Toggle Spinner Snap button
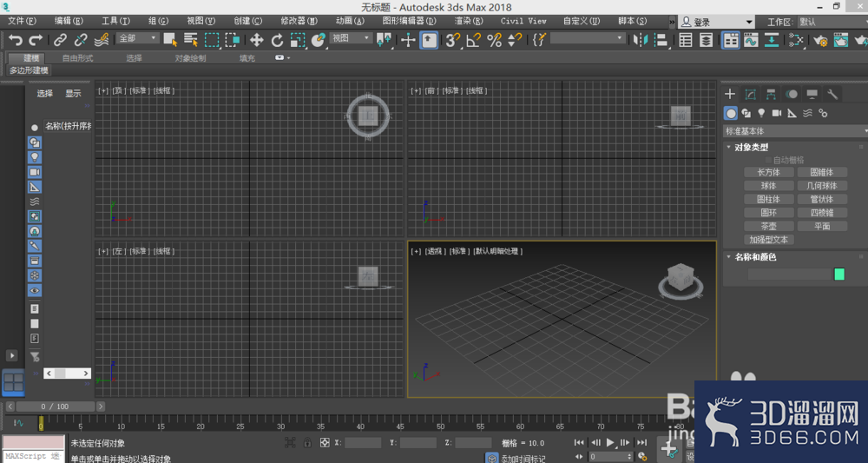The height and width of the screenshot is (463, 868). coord(515,40)
